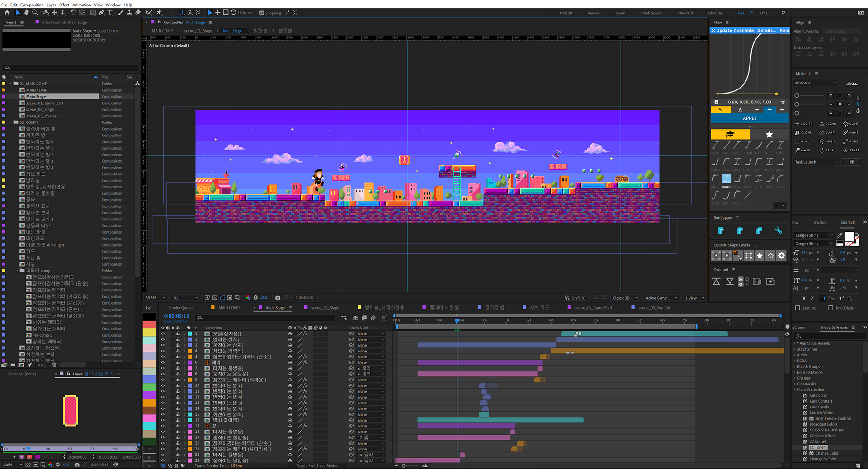The image size is (868, 469).
Task: Select the Pen tool
Action: (x=101, y=13)
